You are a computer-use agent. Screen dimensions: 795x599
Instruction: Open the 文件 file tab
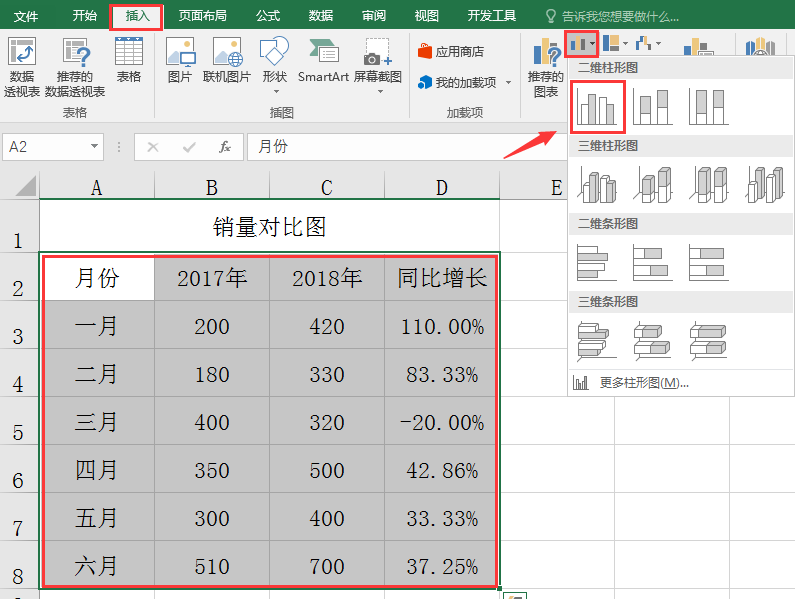tap(25, 16)
